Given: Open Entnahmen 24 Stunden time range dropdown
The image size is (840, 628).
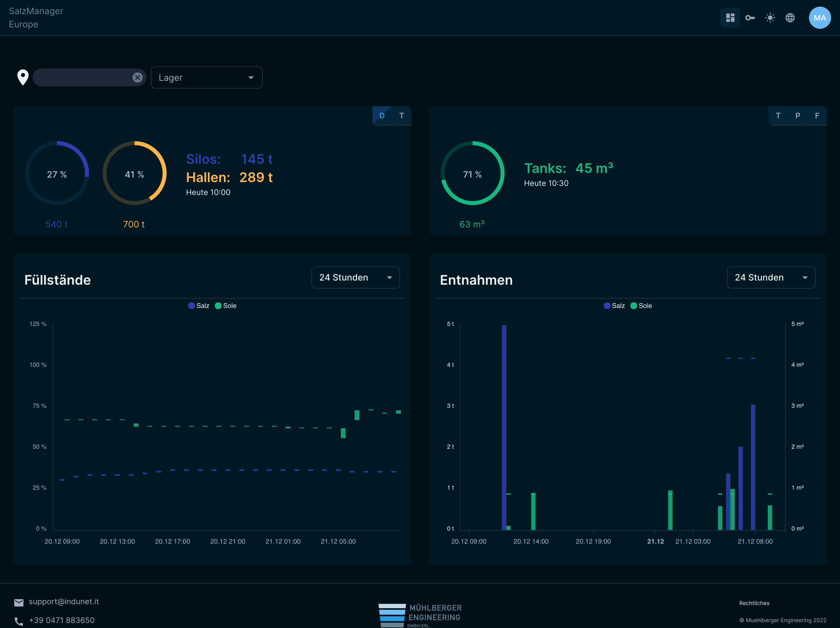Looking at the screenshot, I should coord(771,277).
